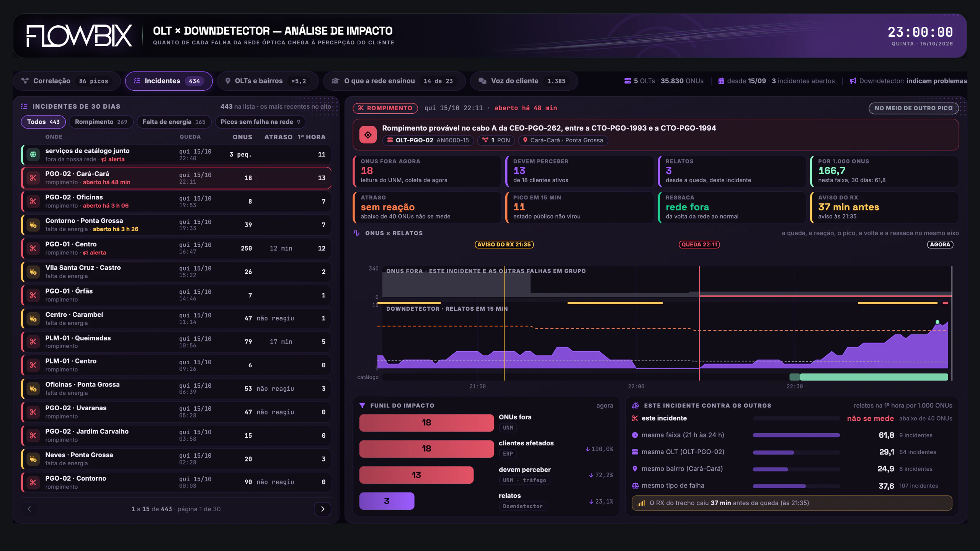Screen dimensions: 980x551
Task: Click power icon of Contorno · Ponta Grossa row
Action: click(33, 225)
